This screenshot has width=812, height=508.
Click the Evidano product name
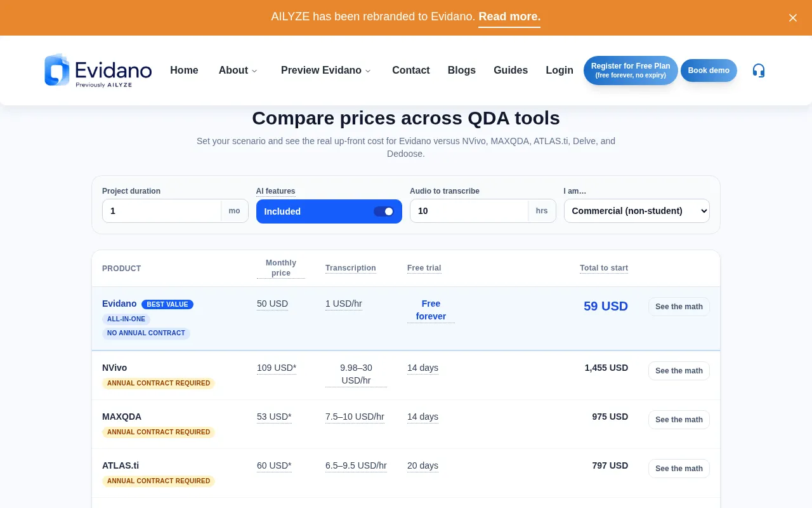119,304
